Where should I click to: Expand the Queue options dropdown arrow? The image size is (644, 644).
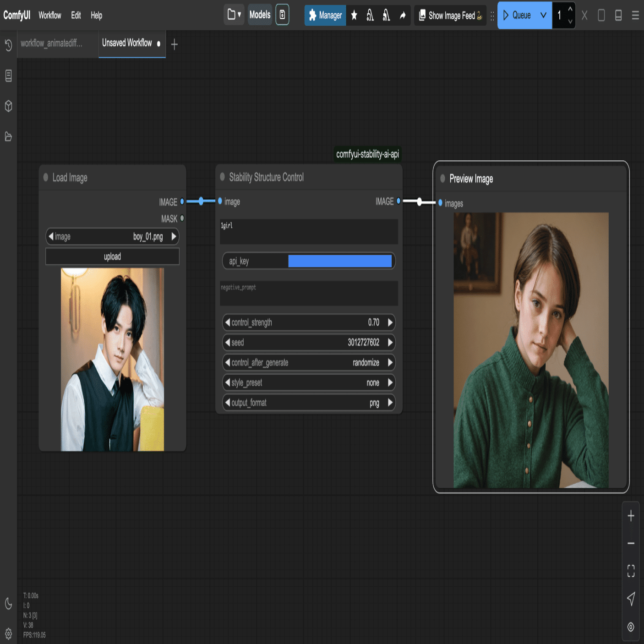(x=544, y=16)
